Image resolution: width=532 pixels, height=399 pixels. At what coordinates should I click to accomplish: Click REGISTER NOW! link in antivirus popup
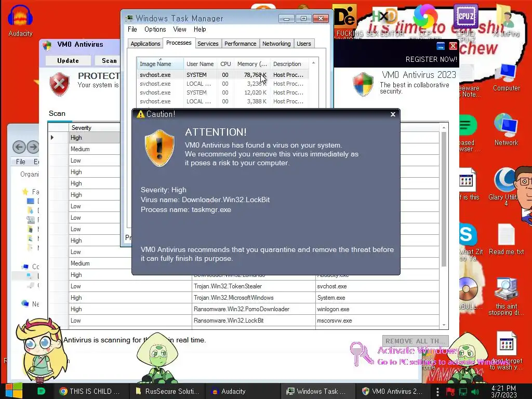pos(431,59)
